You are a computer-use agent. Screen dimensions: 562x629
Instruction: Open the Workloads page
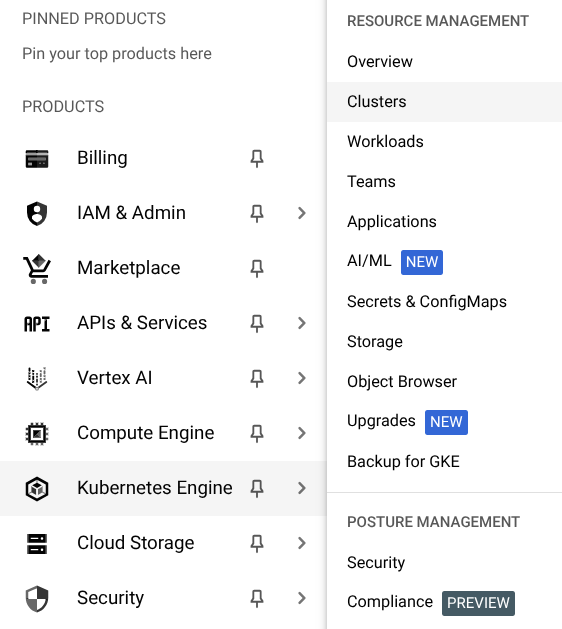(x=385, y=142)
